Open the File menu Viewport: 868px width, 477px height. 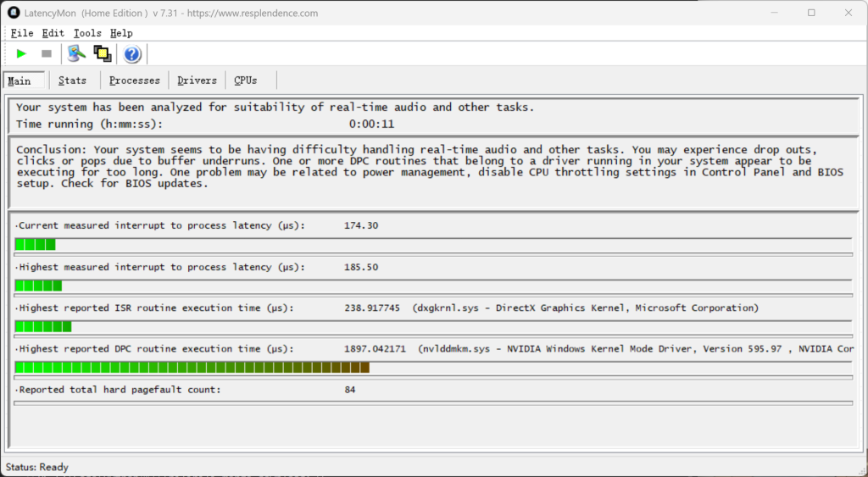[22, 33]
